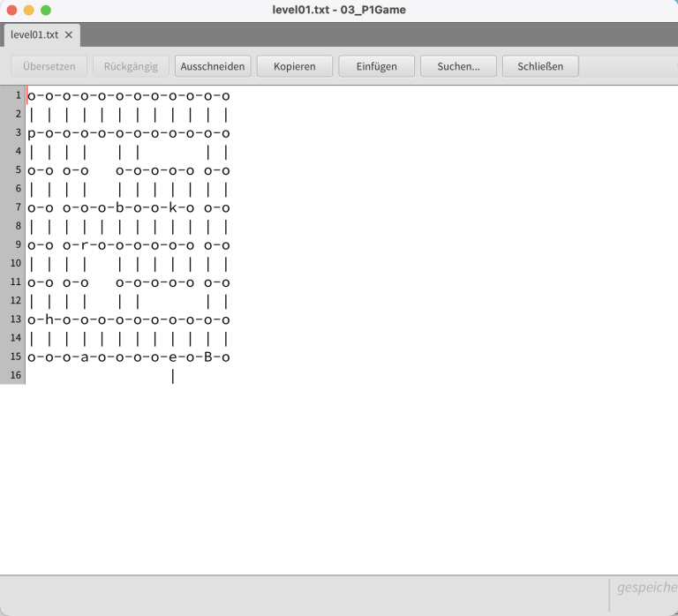Open search with the Suchen... button
The height and width of the screenshot is (616, 678).
[x=458, y=66]
